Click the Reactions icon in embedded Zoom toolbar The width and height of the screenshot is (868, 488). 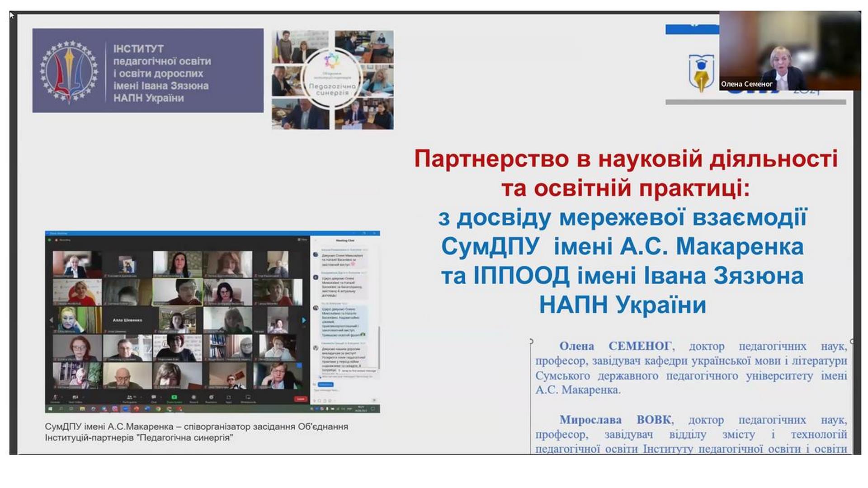(211, 397)
